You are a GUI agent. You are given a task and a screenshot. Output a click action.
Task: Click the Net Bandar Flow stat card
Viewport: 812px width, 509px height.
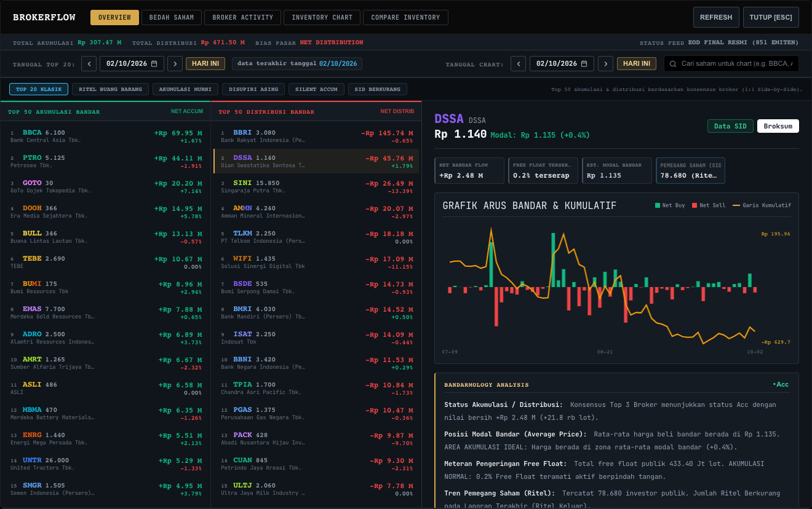(x=469, y=171)
